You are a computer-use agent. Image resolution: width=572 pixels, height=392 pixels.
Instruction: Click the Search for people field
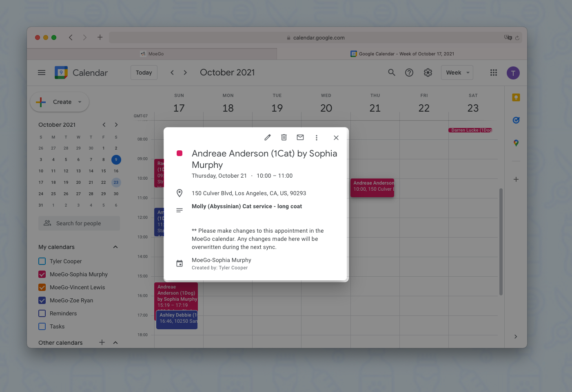pos(79,223)
